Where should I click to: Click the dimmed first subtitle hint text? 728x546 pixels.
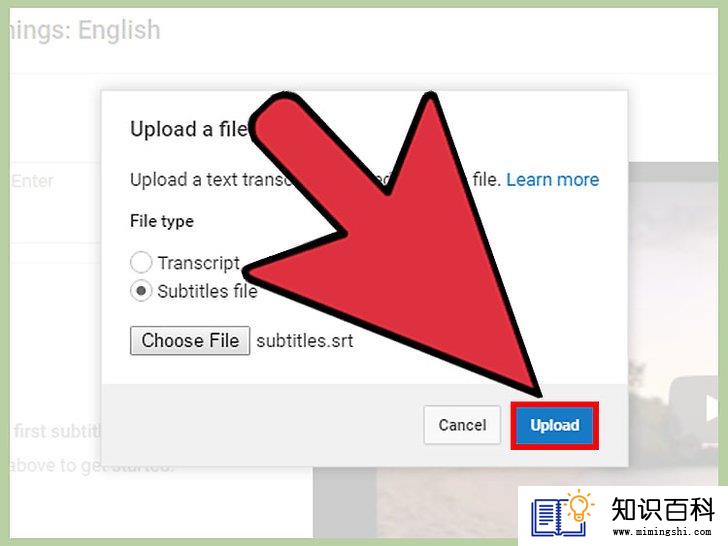[57, 431]
